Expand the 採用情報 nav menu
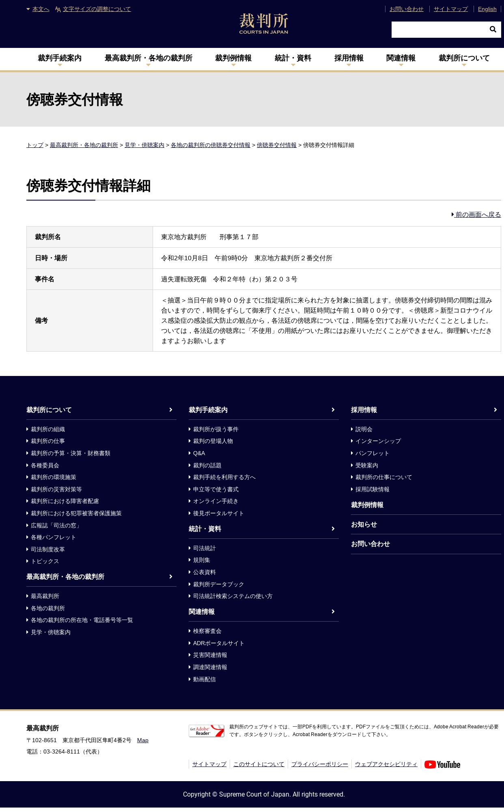 coord(349,58)
